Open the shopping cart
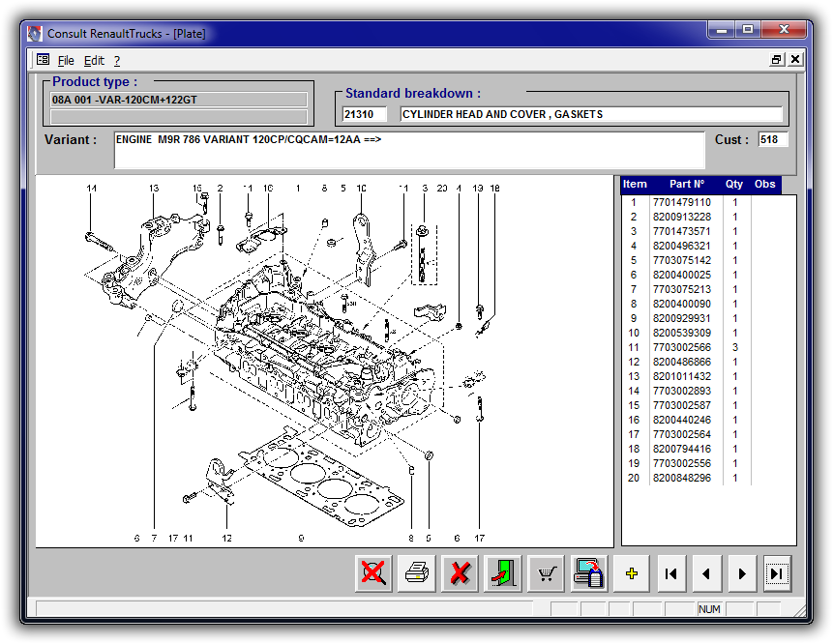Viewport: 833px width, 644px height. tap(546, 573)
